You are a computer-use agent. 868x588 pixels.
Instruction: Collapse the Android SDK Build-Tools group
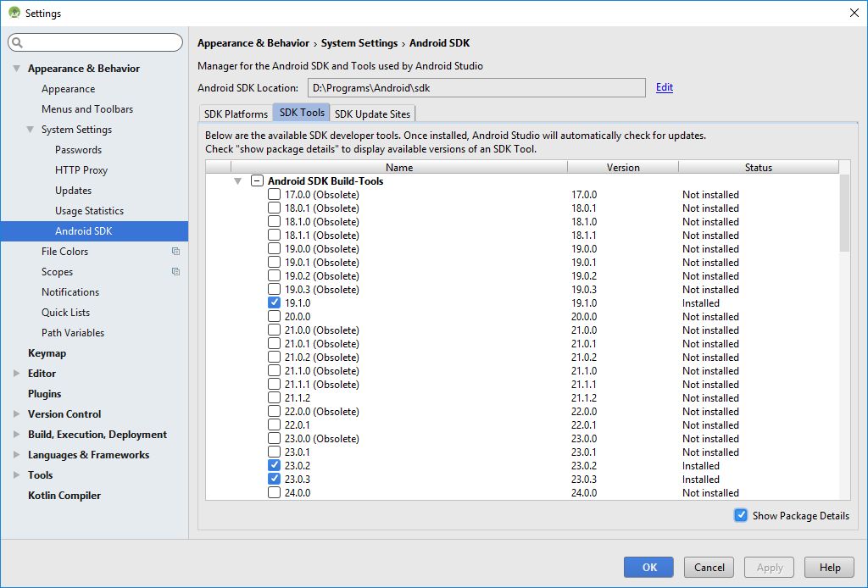point(237,180)
